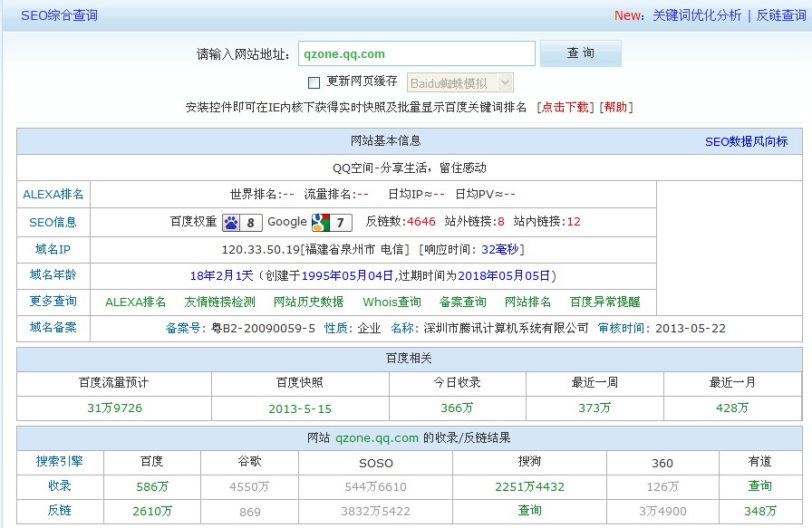Click expiry date 2018年05月05日
The height and width of the screenshot is (528, 812).
[504, 276]
